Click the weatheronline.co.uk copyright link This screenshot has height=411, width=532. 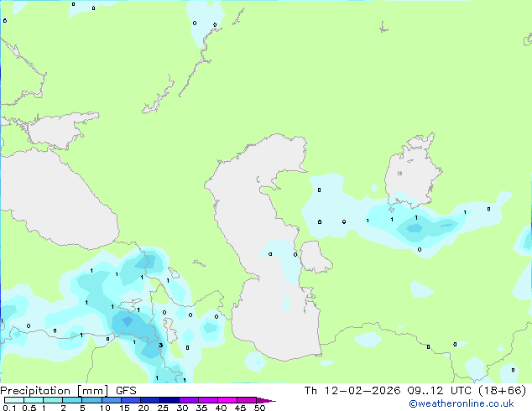coord(462,403)
